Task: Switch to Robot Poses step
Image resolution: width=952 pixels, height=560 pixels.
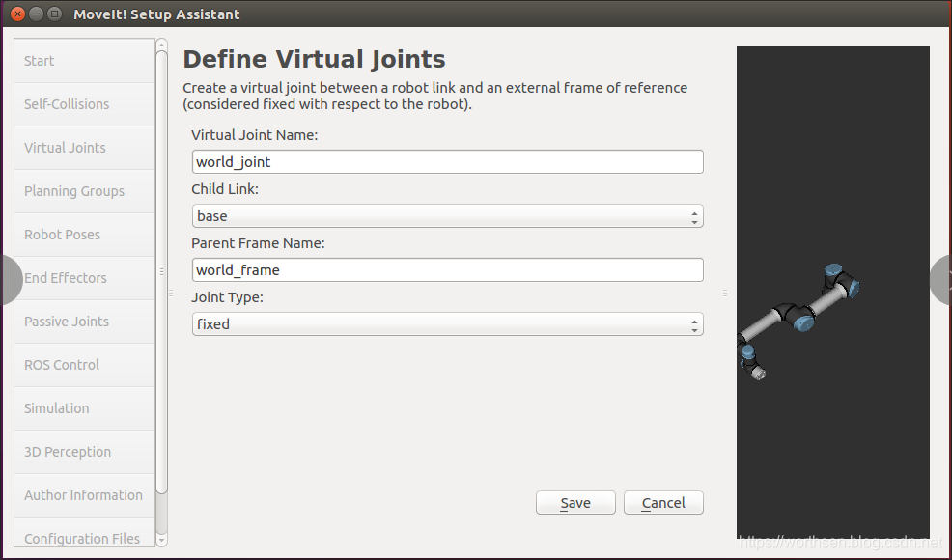Action: 84,235
